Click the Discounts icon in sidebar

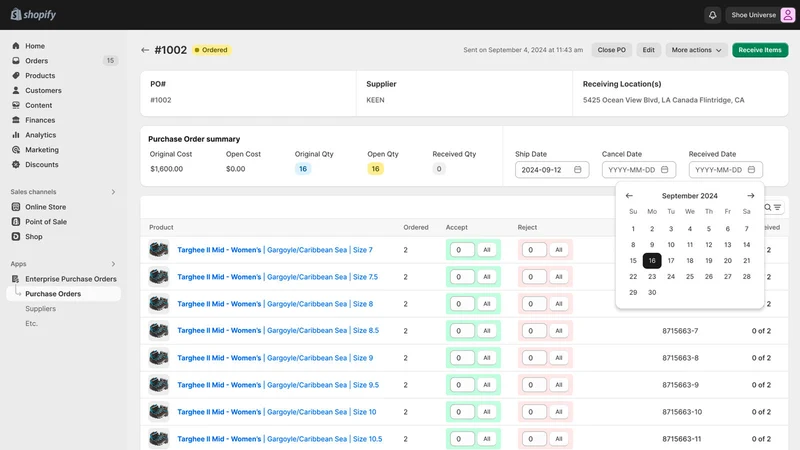(16, 164)
